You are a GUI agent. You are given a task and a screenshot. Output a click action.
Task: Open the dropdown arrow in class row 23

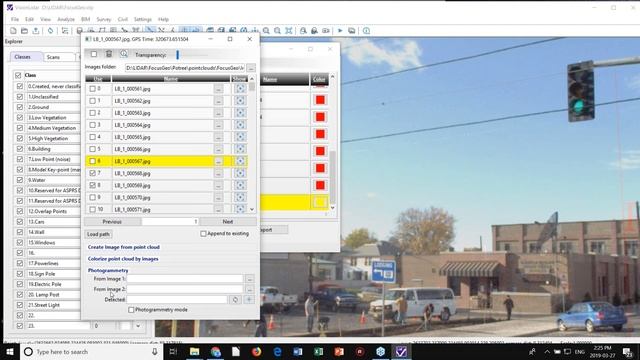pyautogui.click(x=138, y=326)
